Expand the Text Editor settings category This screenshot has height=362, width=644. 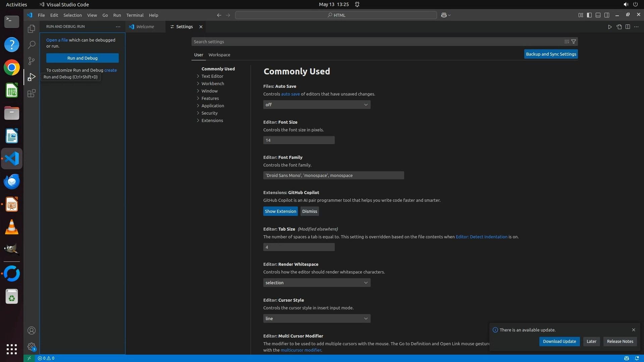tap(212, 76)
